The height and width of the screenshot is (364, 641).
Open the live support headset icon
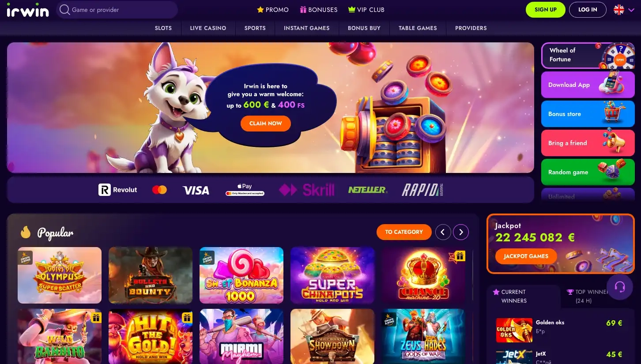pyautogui.click(x=620, y=287)
